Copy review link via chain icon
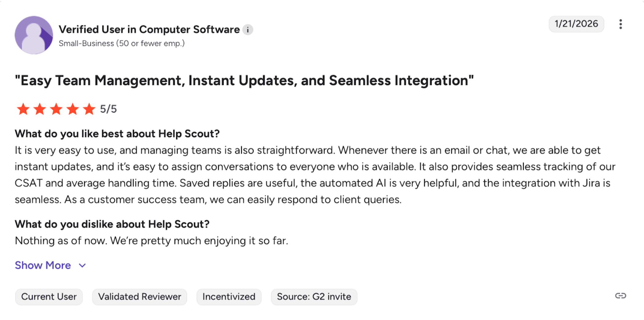 click(620, 296)
